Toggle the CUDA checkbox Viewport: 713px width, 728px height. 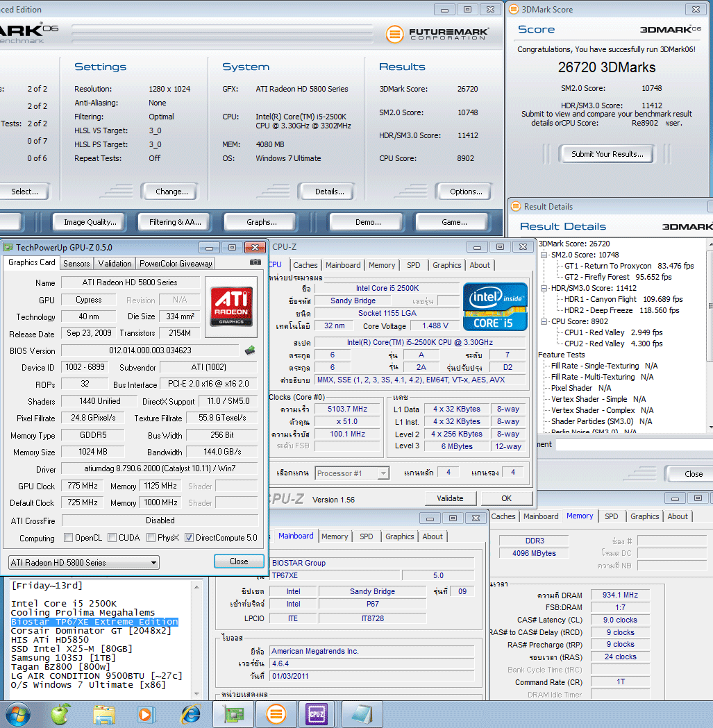[x=110, y=538]
